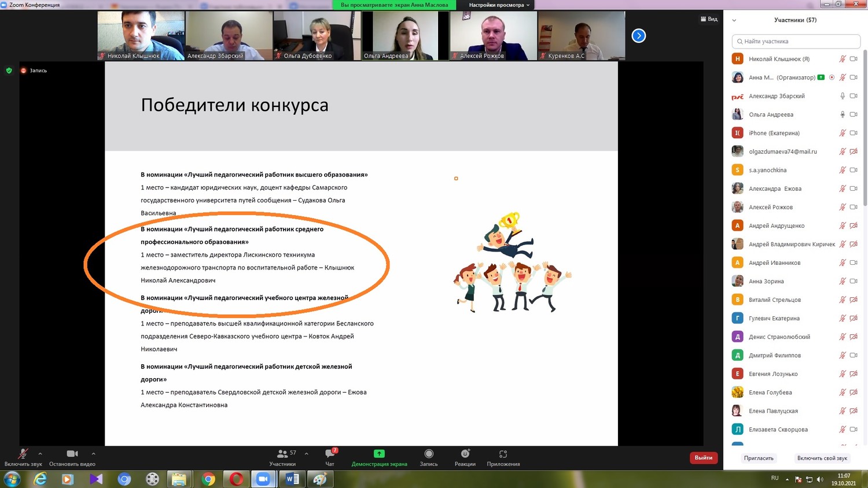This screenshot has height=488, width=868.
Task: Expand video options chevron beside Остановить видео
Action: click(93, 453)
